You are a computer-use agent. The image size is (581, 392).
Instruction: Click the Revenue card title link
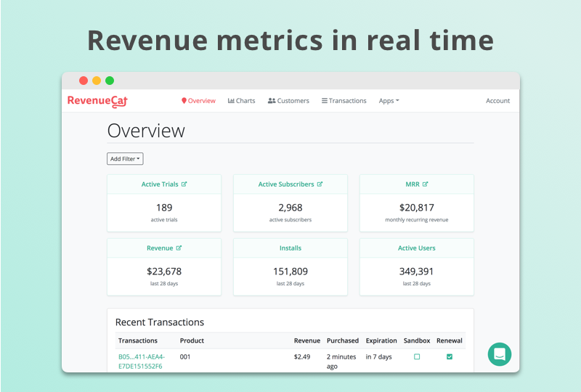(160, 248)
